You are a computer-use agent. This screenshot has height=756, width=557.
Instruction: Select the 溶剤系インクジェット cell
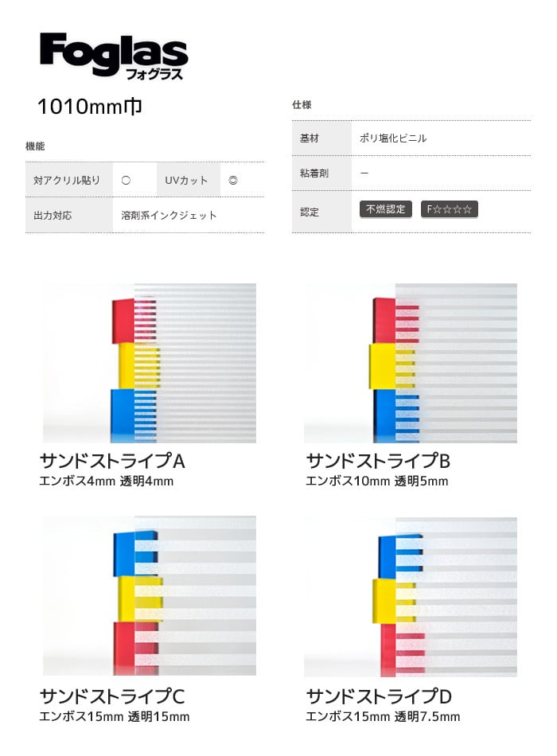[188, 215]
